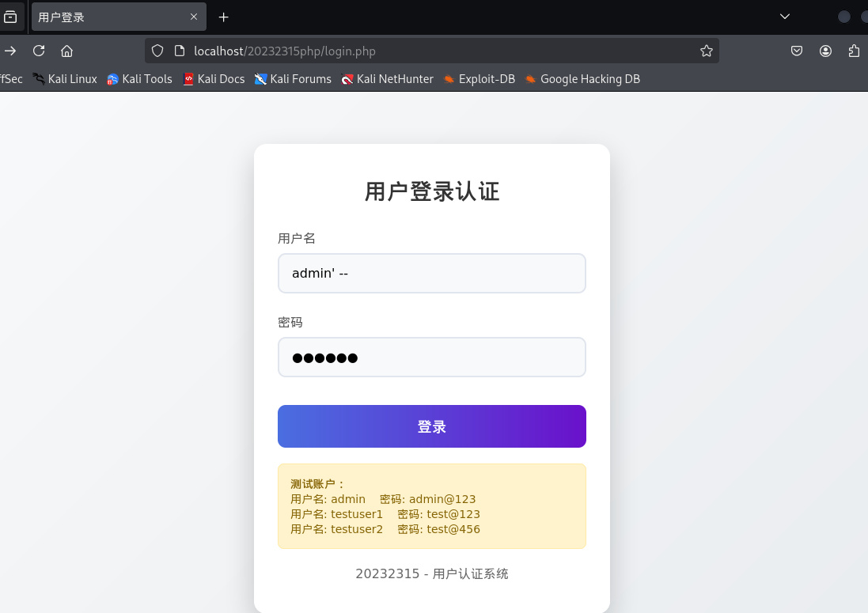Click the test username testuser2
The width and height of the screenshot is (868, 613).
[x=357, y=529]
